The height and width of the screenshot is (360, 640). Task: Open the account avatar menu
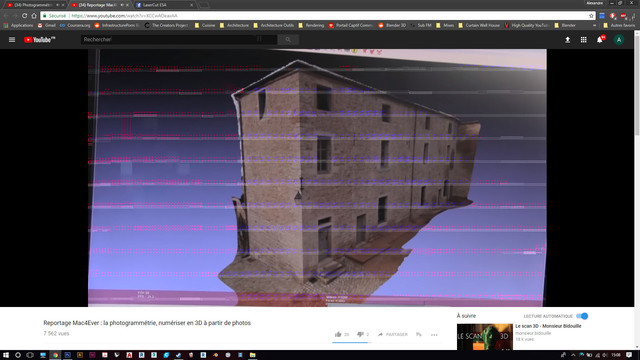click(x=619, y=40)
